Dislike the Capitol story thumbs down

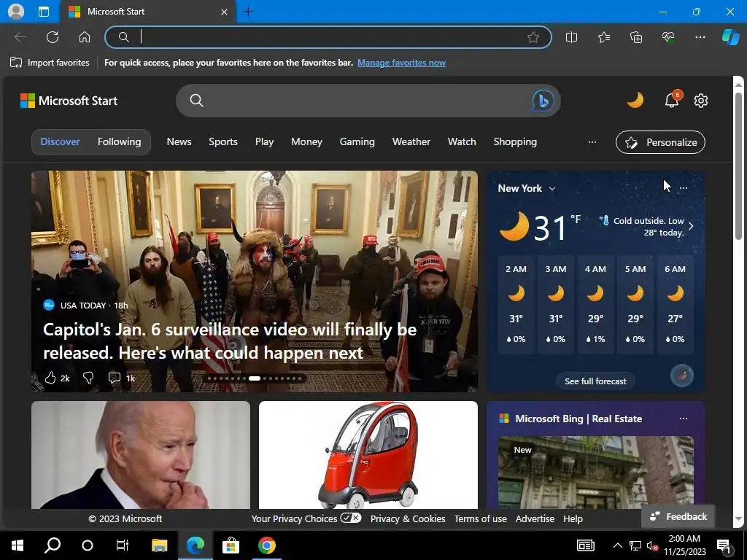click(88, 378)
